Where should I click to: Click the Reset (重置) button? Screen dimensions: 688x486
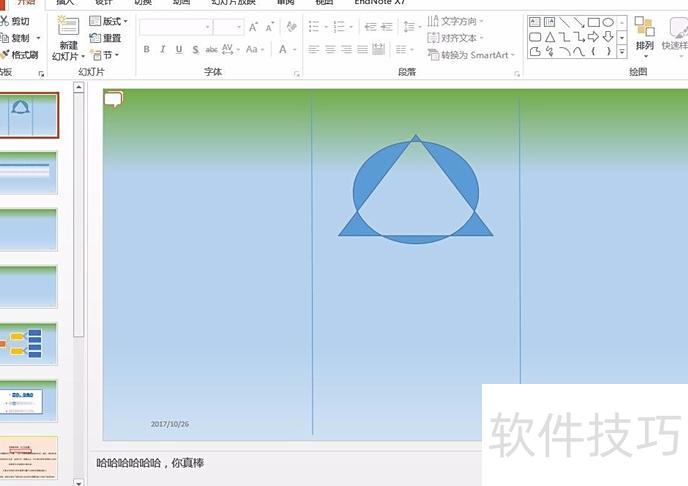click(106, 38)
